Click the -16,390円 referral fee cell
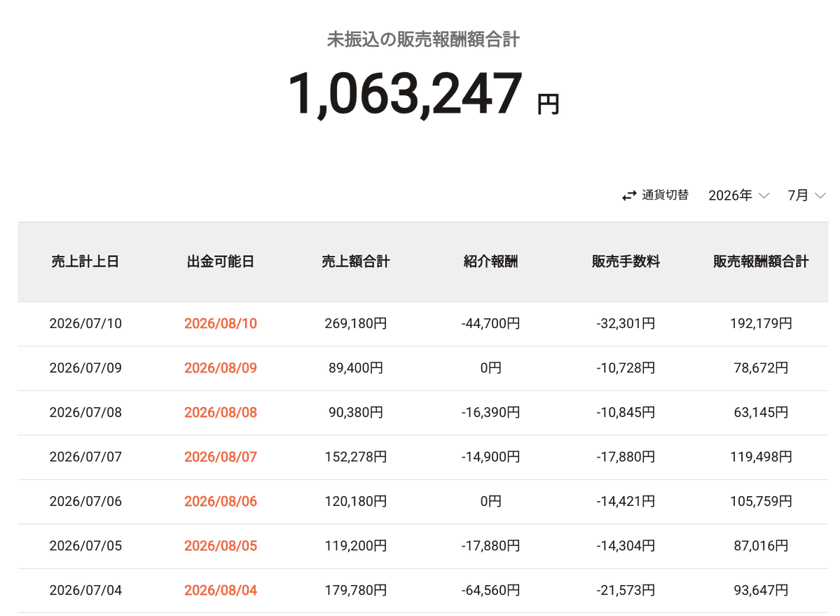The image size is (840, 616). 490,413
